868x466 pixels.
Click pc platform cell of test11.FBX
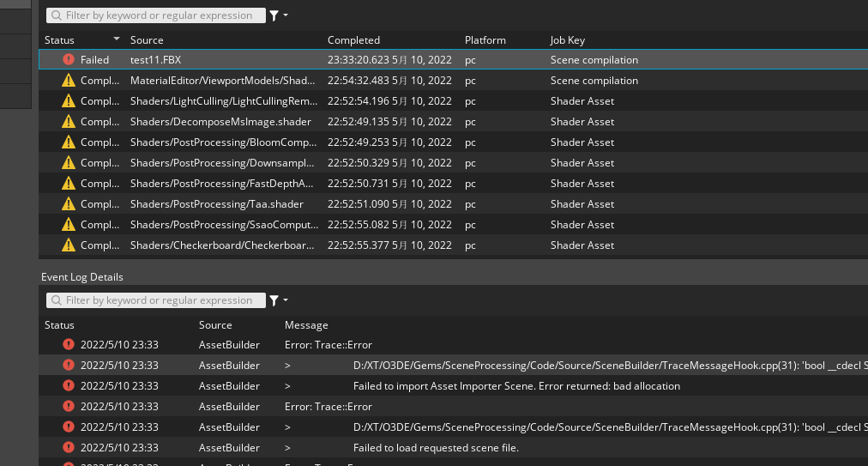point(470,60)
